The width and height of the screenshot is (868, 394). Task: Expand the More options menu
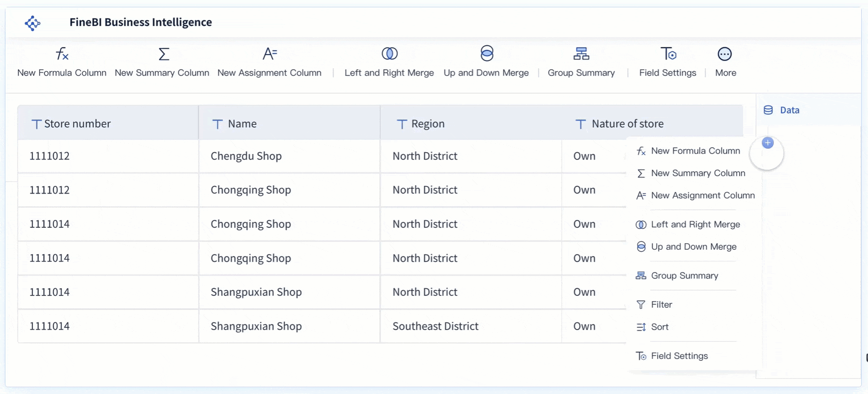click(x=725, y=54)
